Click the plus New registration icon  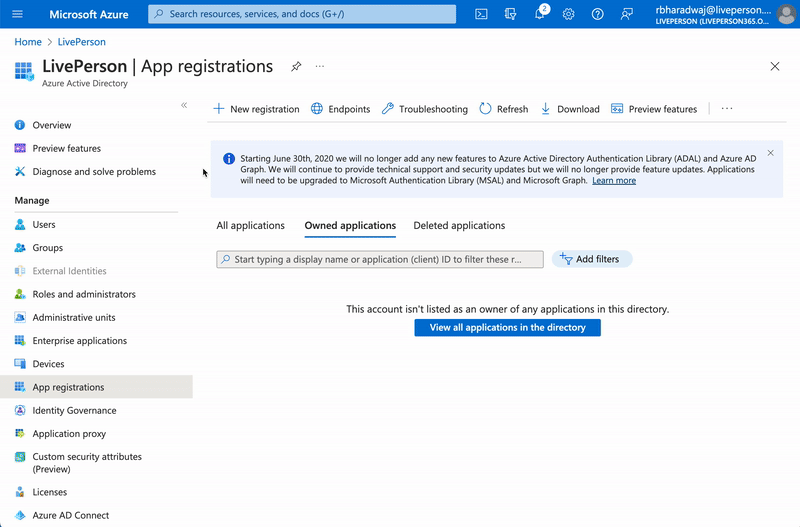(x=218, y=109)
